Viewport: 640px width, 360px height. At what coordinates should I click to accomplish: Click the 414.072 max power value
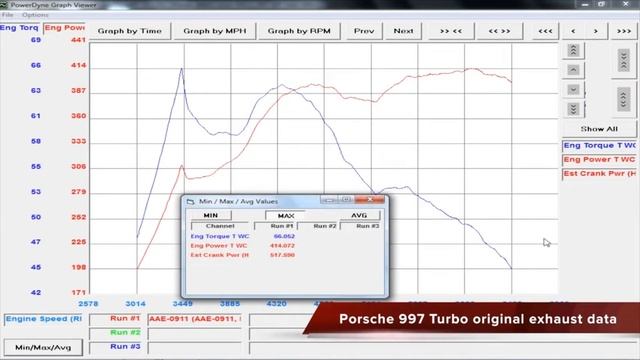pyautogui.click(x=282, y=246)
